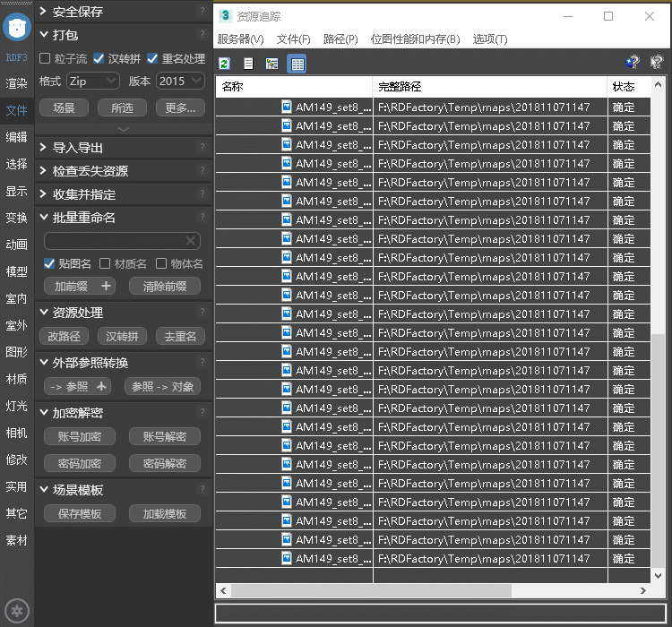Open the help globe icon in asset tracking
This screenshot has width=672, height=627.
pos(633,62)
